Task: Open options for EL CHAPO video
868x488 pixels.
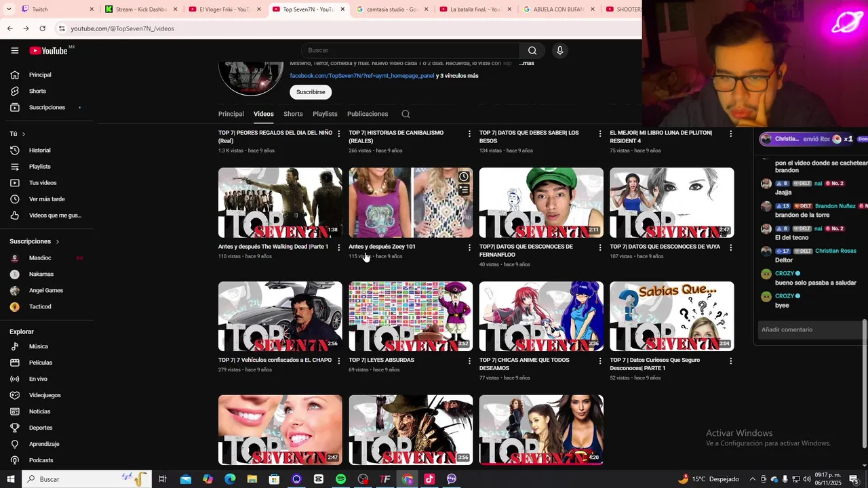Action: coord(339,361)
